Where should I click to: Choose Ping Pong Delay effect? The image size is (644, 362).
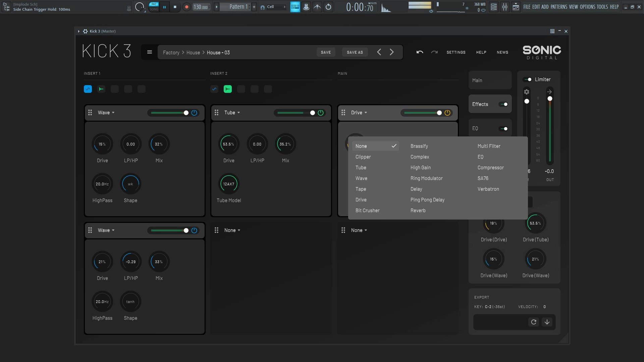click(x=427, y=200)
